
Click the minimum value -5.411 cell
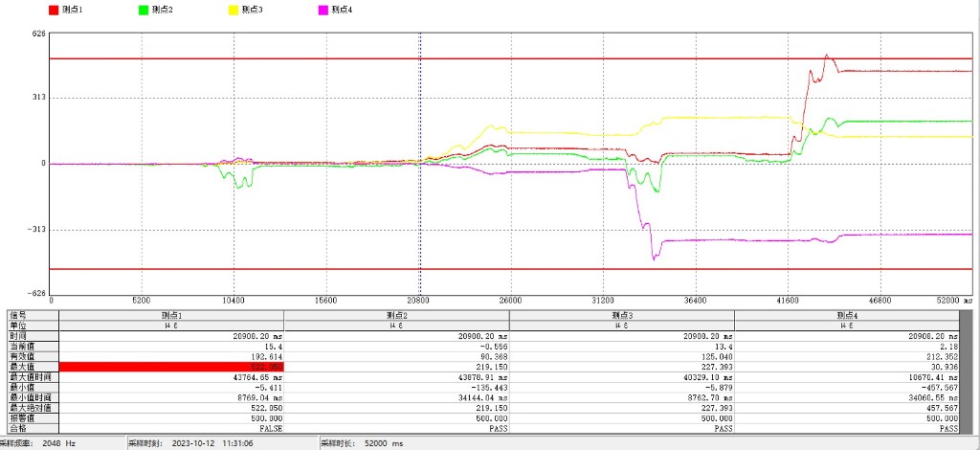coord(171,387)
